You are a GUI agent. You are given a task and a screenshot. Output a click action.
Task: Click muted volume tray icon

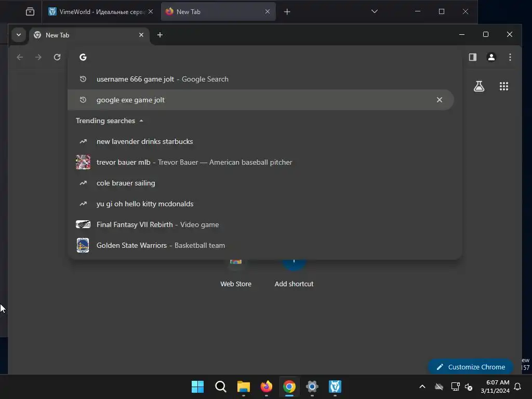pyautogui.click(x=469, y=387)
